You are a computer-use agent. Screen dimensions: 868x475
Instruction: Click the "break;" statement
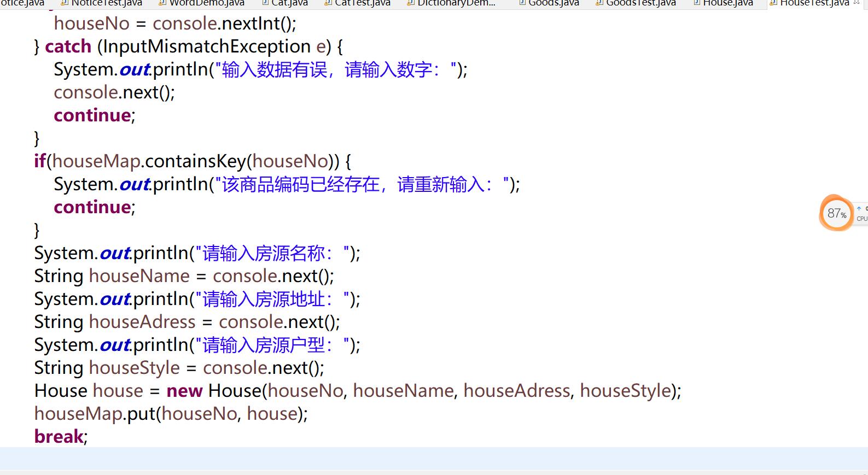pyautogui.click(x=61, y=437)
